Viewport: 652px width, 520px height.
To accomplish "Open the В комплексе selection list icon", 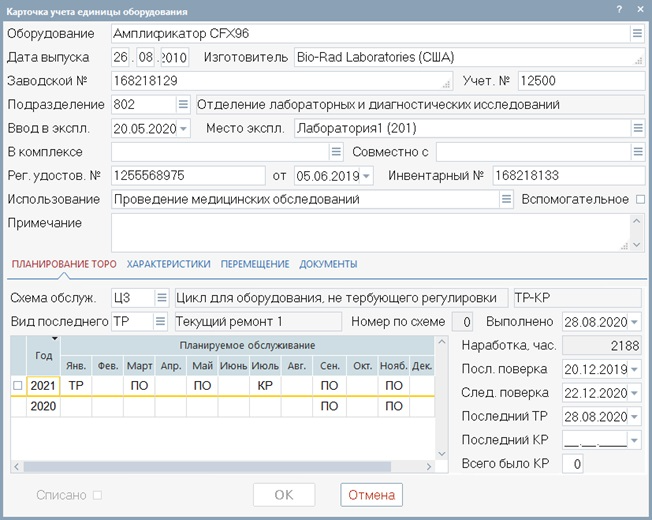I will coord(336,152).
